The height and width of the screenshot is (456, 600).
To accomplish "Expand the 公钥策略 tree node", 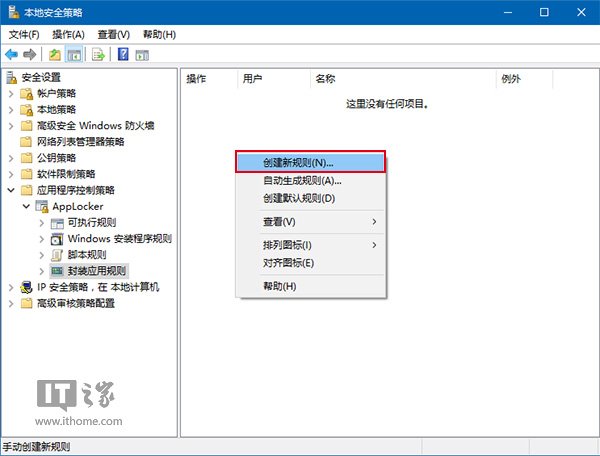I will 11,158.
